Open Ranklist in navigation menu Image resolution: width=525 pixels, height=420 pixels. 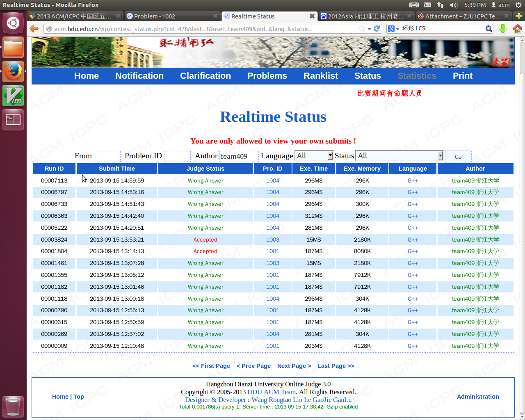[x=320, y=76]
